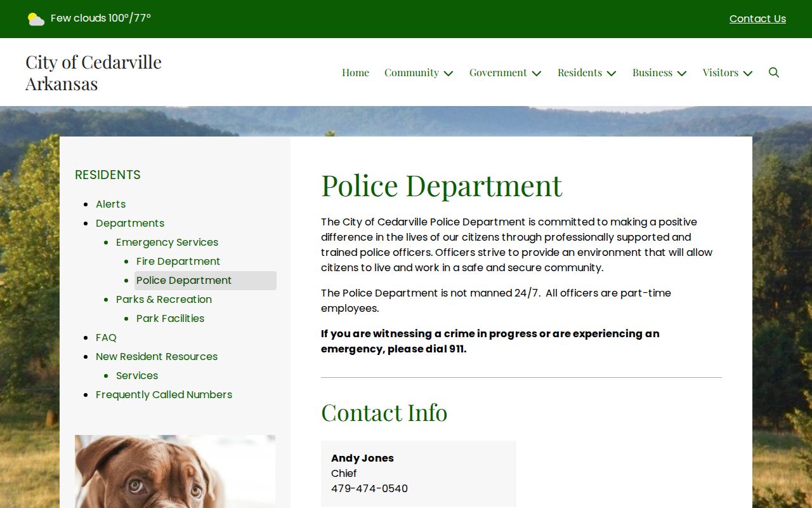The height and width of the screenshot is (508, 812).
Task: Click the Police Department page heading
Action: point(442,185)
